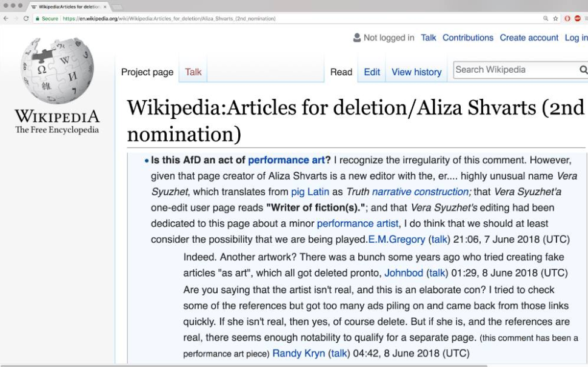This screenshot has height=367, width=588.
Task: Open the View history tab
Action: (416, 72)
